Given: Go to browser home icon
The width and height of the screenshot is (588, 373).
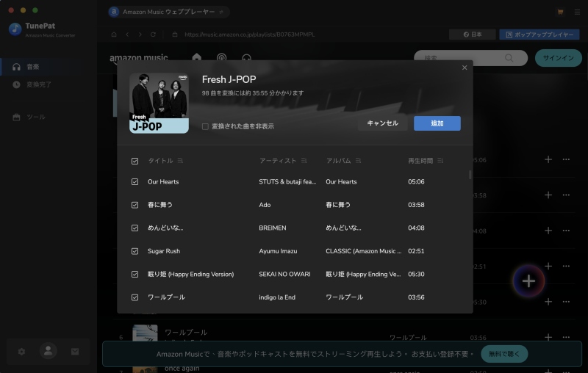Looking at the screenshot, I should pyautogui.click(x=114, y=35).
